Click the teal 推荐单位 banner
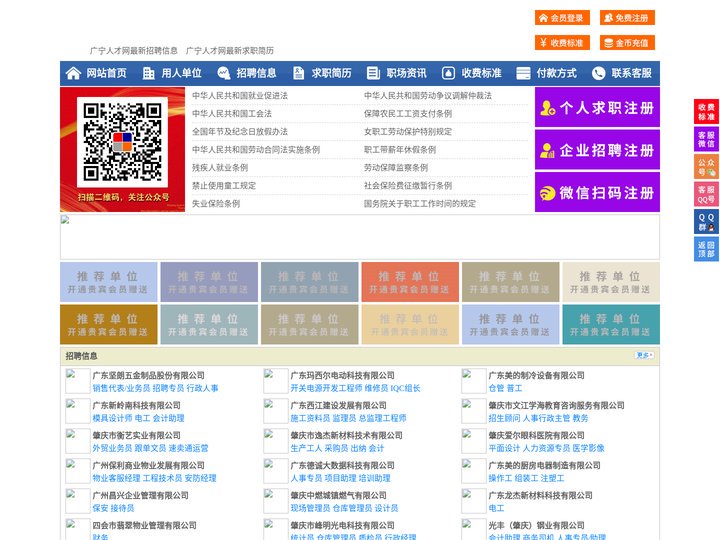The height and width of the screenshot is (540, 720). [x=611, y=324]
